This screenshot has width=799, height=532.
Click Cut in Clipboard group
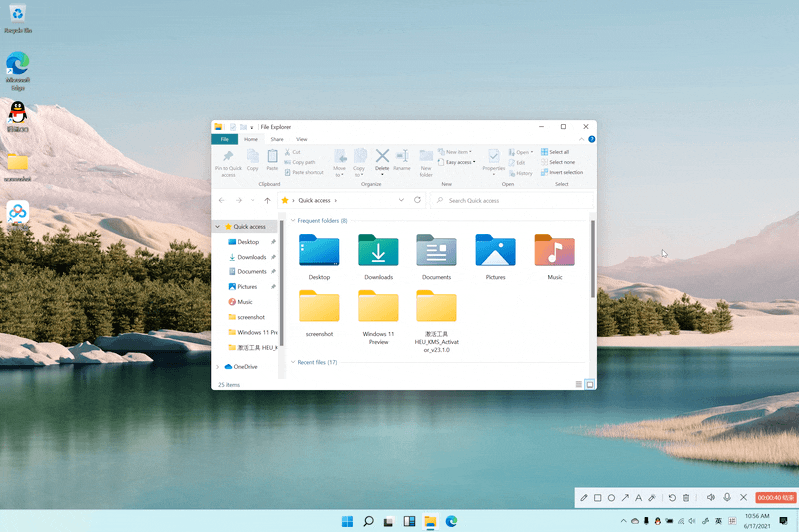coord(293,152)
